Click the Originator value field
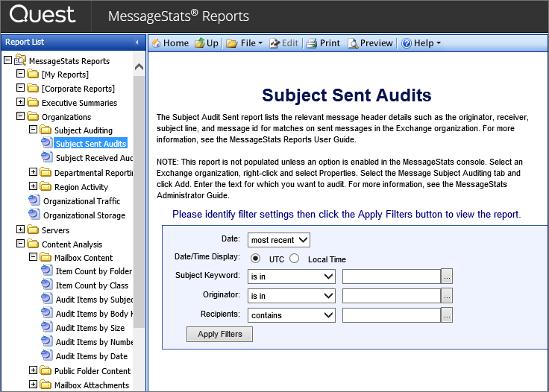 point(391,295)
